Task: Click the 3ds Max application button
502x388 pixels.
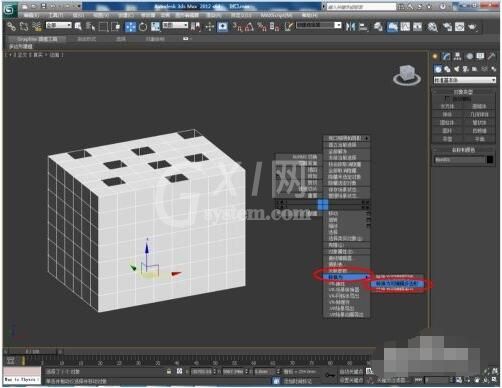Action: [10, 10]
